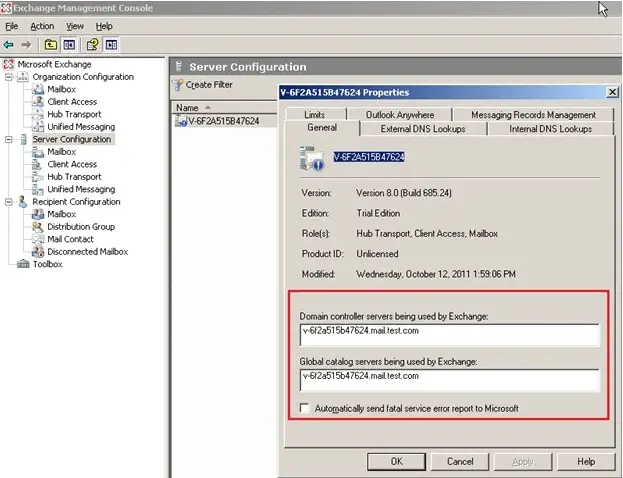Switch to External DNS Lookups tab

[x=423, y=129]
